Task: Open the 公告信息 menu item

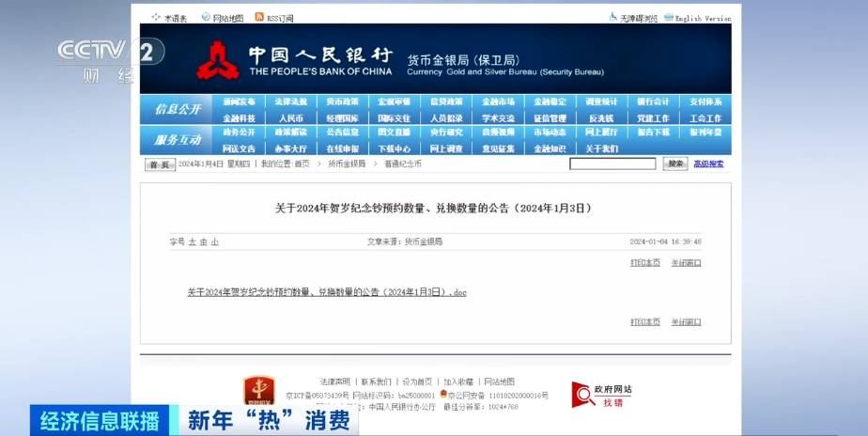Action: tap(343, 132)
